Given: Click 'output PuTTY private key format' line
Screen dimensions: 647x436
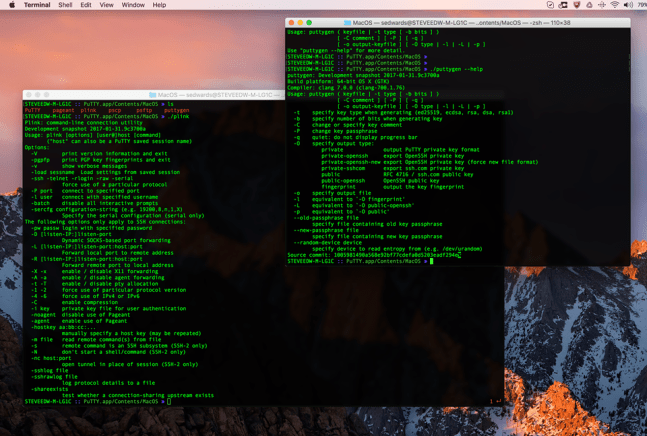Looking at the screenshot, I should point(431,149).
